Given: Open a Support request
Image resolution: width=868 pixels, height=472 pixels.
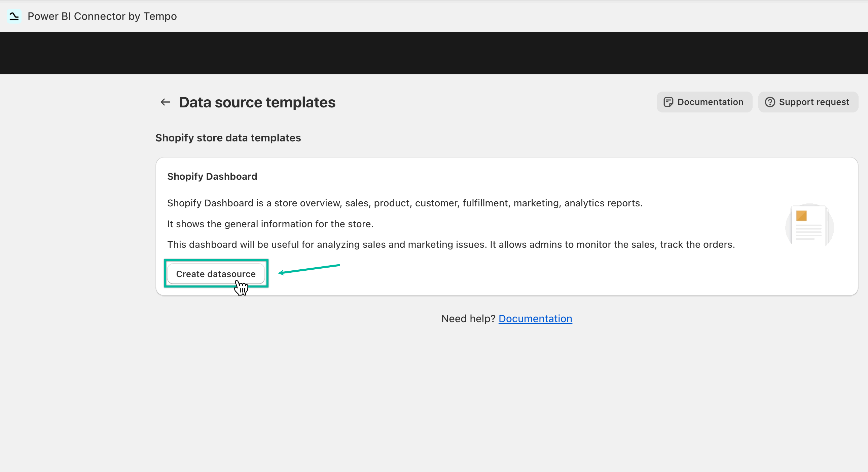Looking at the screenshot, I should [x=808, y=102].
